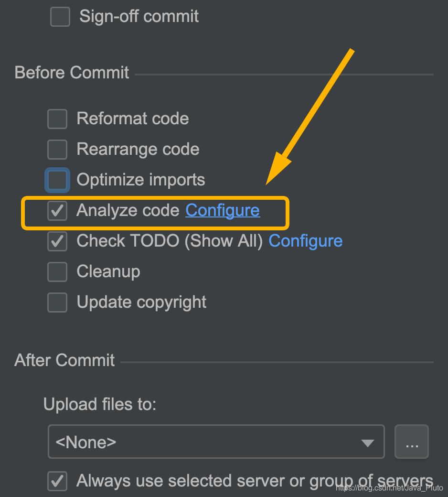Click the "Upload files to:" label
This screenshot has height=497, width=448.
pos(100,405)
